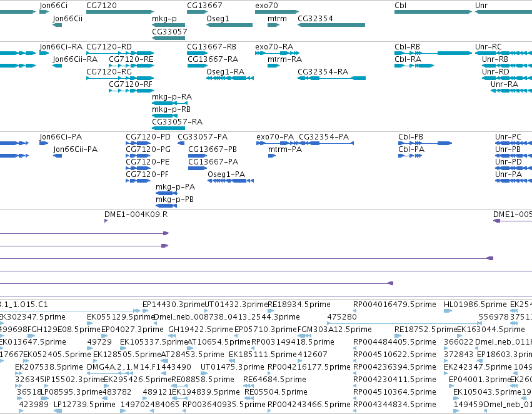The image size is (532, 414).
Task: Select protein mkg-p-PB
Action: (x=174, y=199)
